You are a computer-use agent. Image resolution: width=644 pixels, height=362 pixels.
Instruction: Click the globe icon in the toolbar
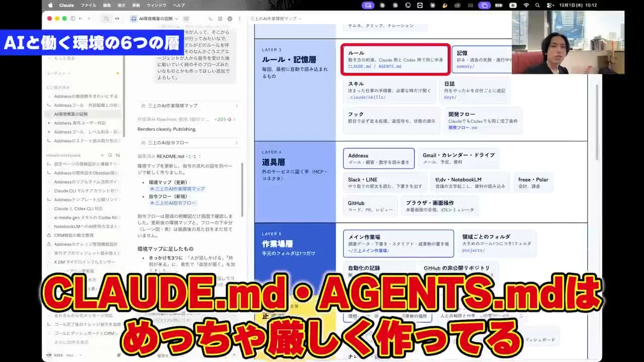tap(230, 19)
